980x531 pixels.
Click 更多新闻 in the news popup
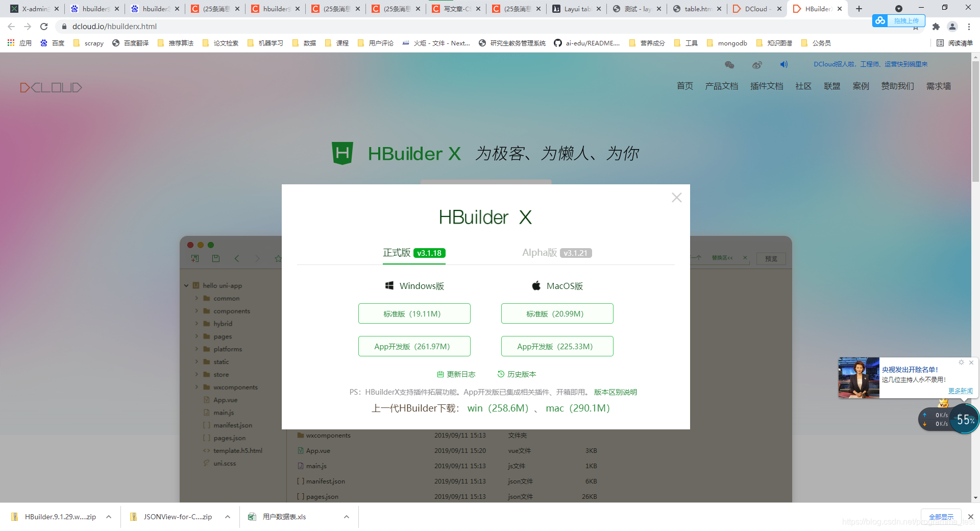[x=960, y=391]
